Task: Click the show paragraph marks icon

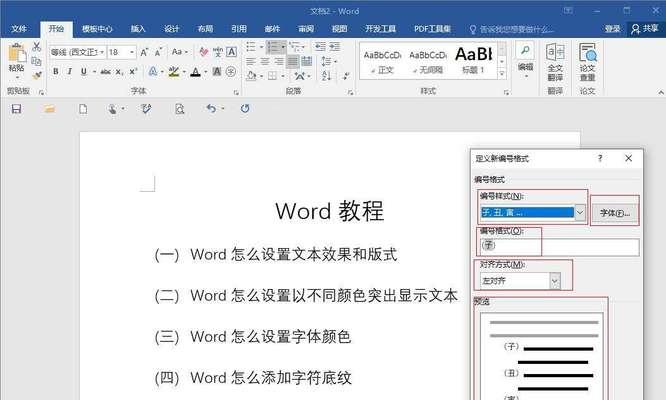Action: click(346, 76)
